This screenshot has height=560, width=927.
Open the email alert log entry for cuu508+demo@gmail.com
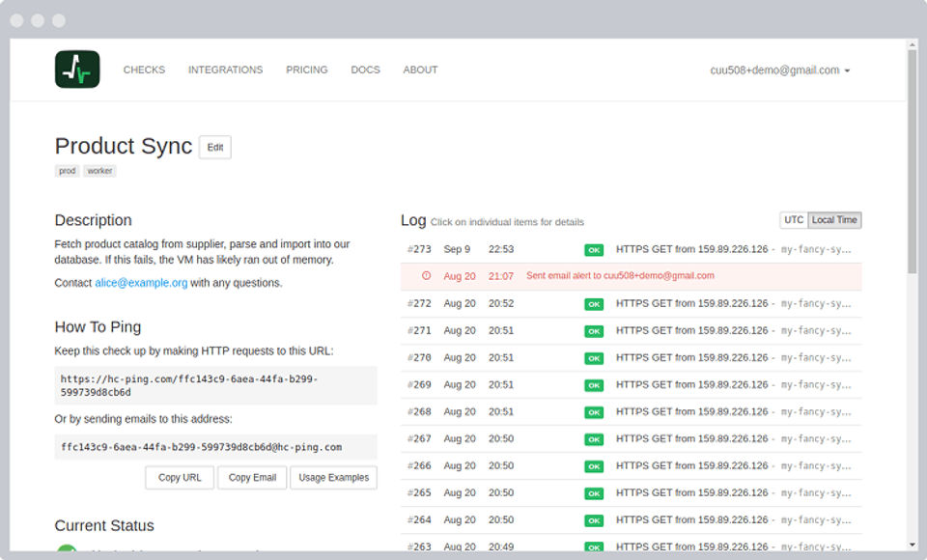point(631,276)
